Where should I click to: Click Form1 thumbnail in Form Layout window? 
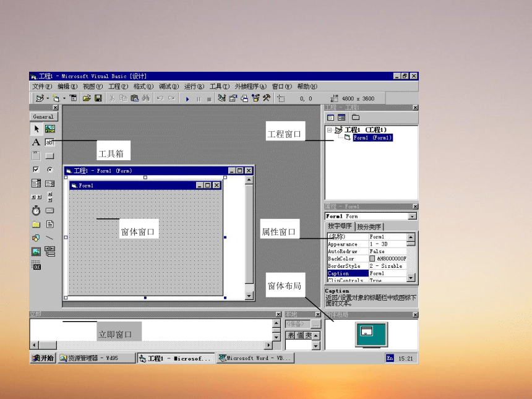(366, 330)
